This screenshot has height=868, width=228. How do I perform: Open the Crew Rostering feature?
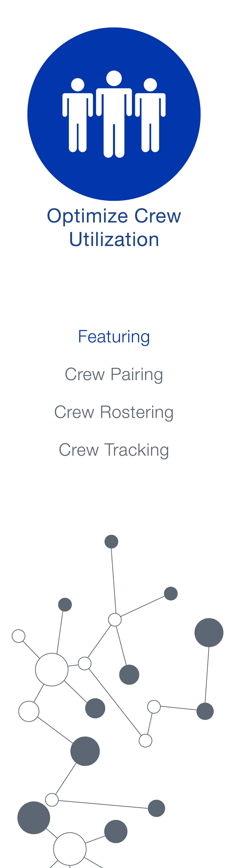click(114, 412)
